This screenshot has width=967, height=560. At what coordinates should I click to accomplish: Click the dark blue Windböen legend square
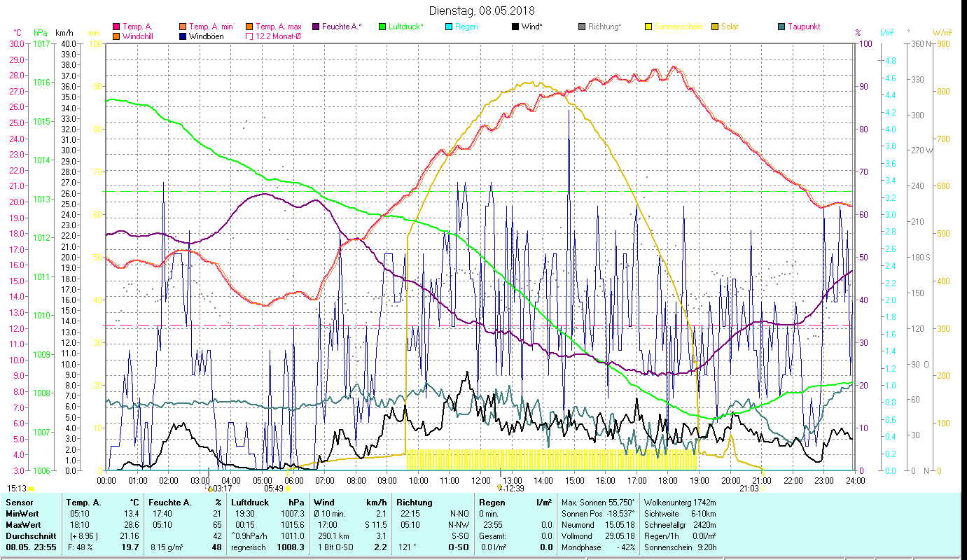point(183,36)
